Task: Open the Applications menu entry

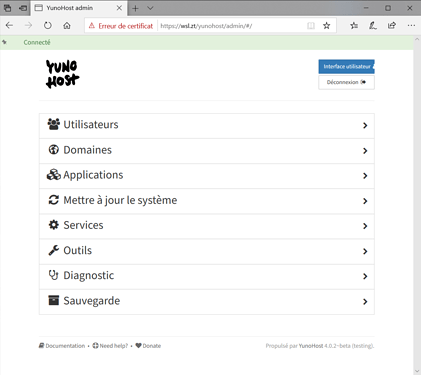Action: 207,176
